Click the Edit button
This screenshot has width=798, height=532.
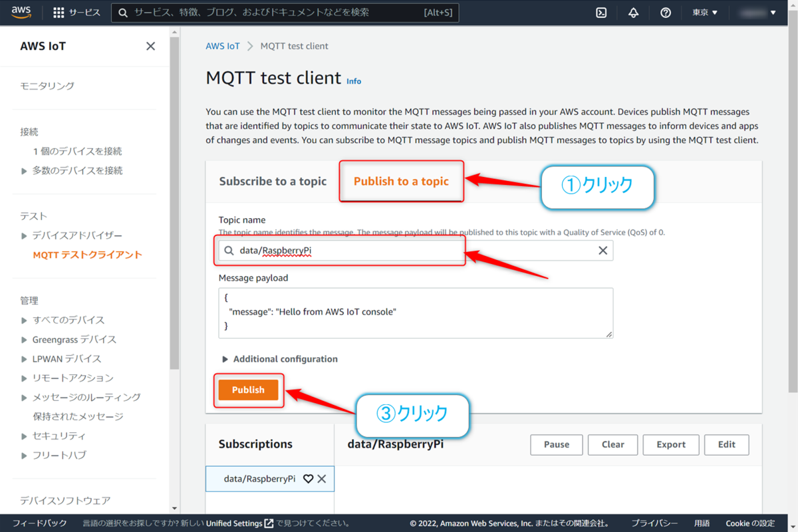[727, 445]
